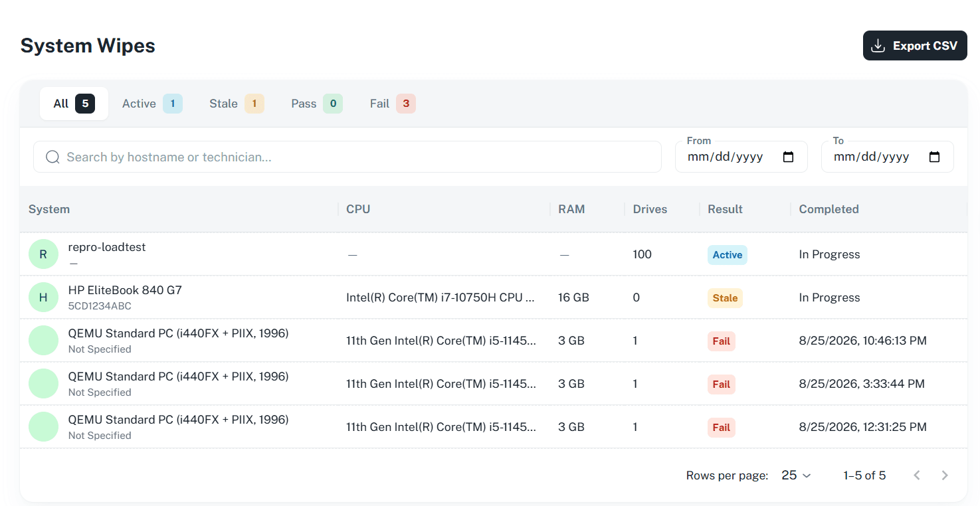Click the 16 GB RAM cell

click(x=573, y=297)
